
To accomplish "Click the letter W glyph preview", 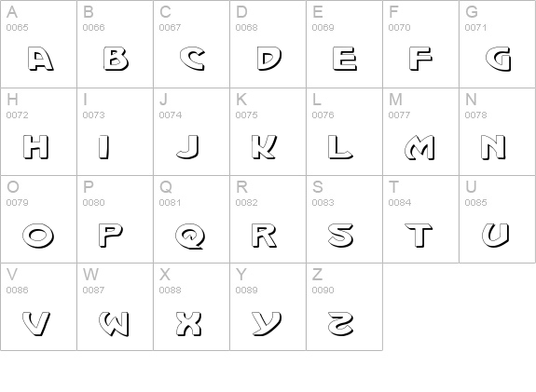I will coord(114,323).
